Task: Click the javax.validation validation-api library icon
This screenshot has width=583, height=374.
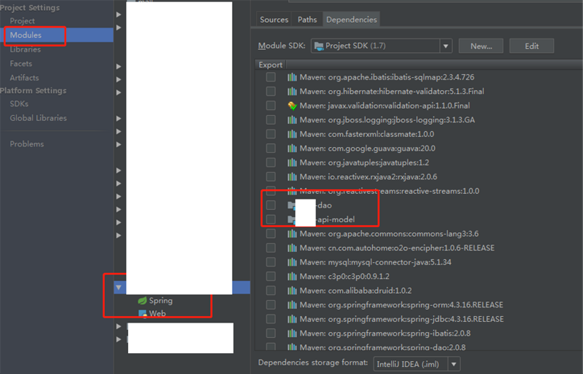Action: pyautogui.click(x=292, y=106)
